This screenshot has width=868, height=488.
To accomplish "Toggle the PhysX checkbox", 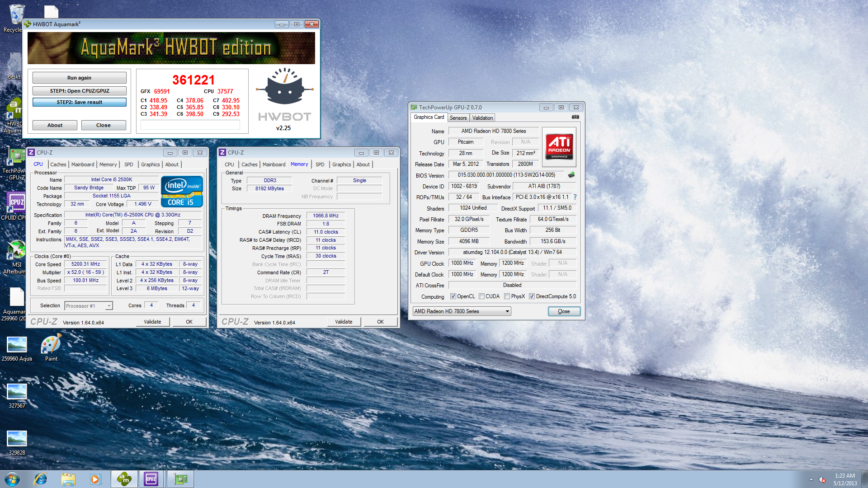I will (x=507, y=296).
